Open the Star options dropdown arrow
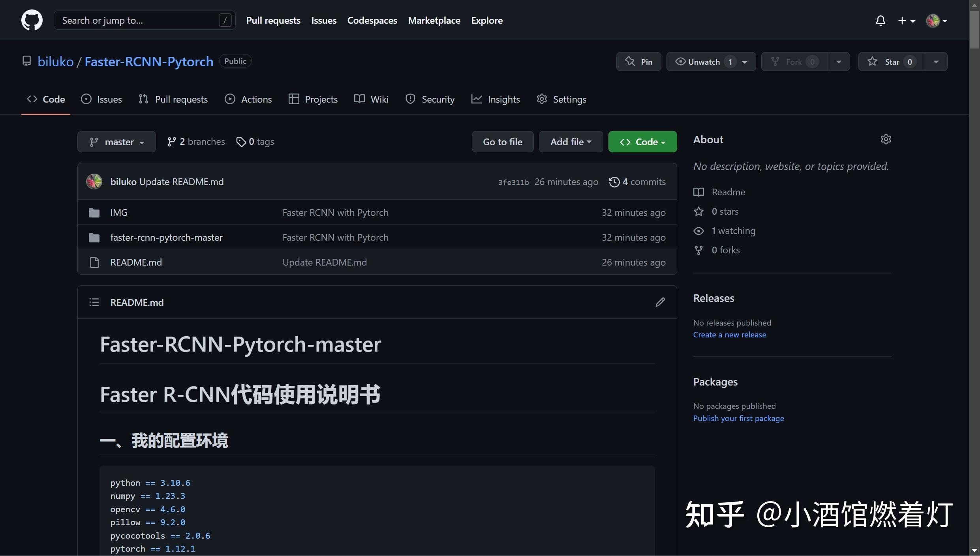980x556 pixels. tap(936, 62)
